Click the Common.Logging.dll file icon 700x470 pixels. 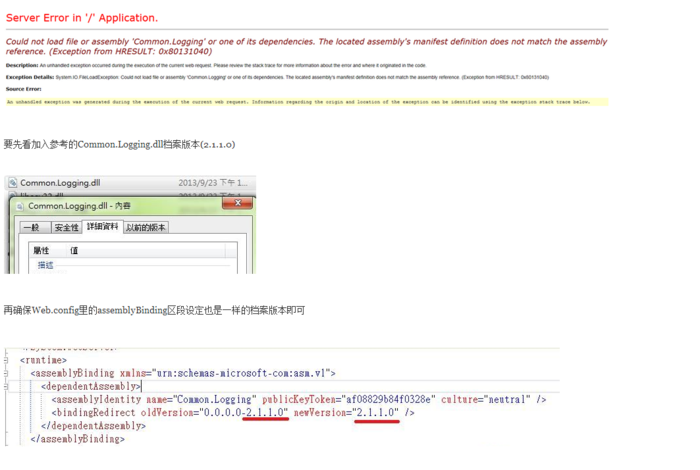coord(12,183)
